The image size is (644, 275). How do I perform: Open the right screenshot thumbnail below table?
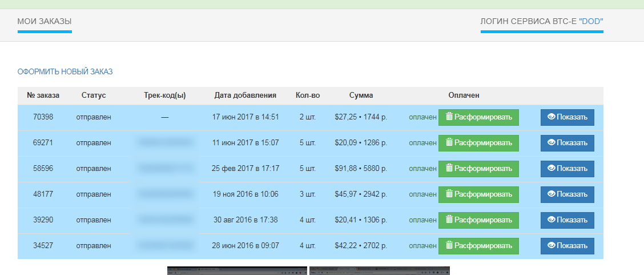(379, 270)
